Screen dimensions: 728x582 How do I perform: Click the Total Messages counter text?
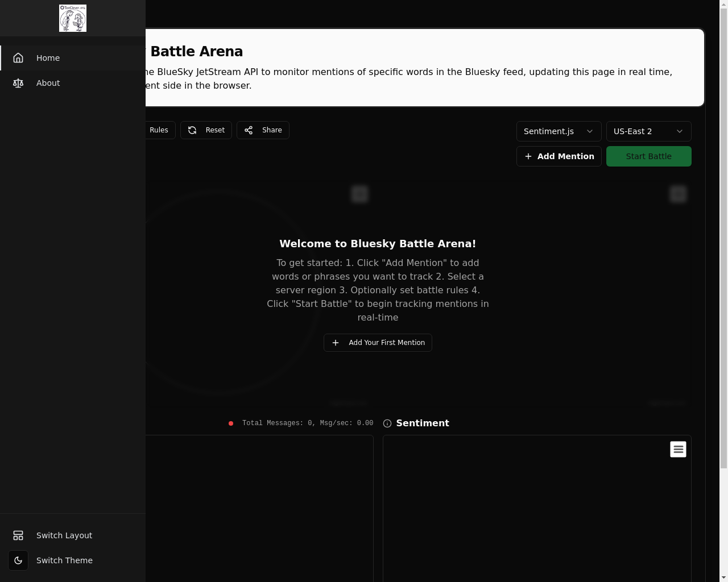(x=308, y=423)
